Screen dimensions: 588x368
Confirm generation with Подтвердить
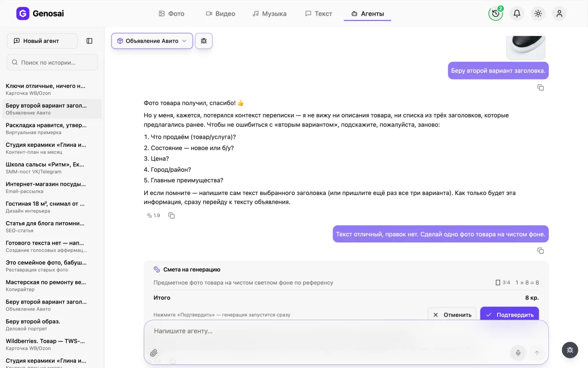coord(509,315)
